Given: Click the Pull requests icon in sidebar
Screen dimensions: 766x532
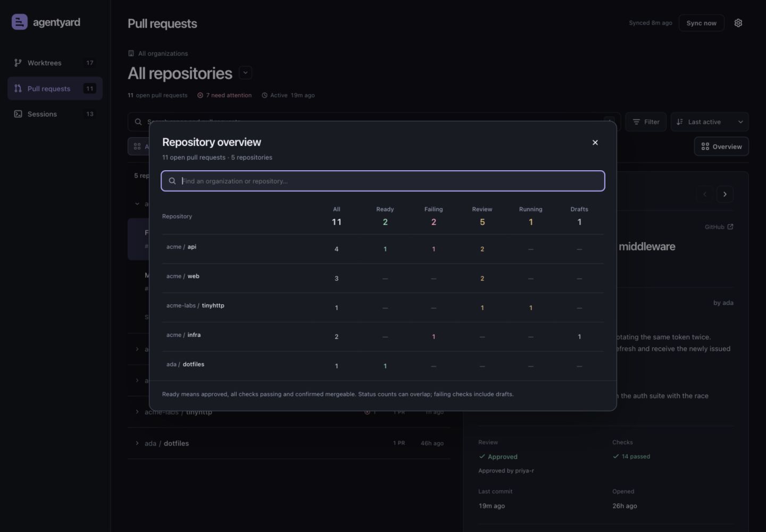Looking at the screenshot, I should click(x=18, y=88).
